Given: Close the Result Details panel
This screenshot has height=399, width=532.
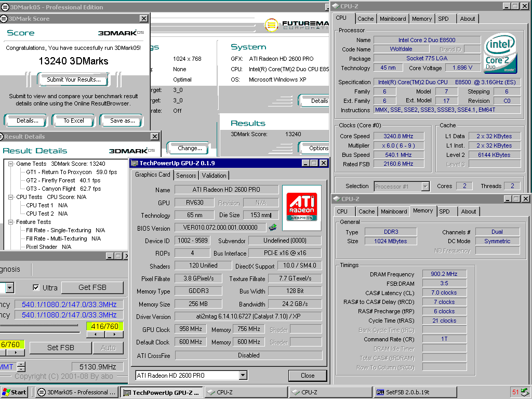Looking at the screenshot, I should click(155, 137).
